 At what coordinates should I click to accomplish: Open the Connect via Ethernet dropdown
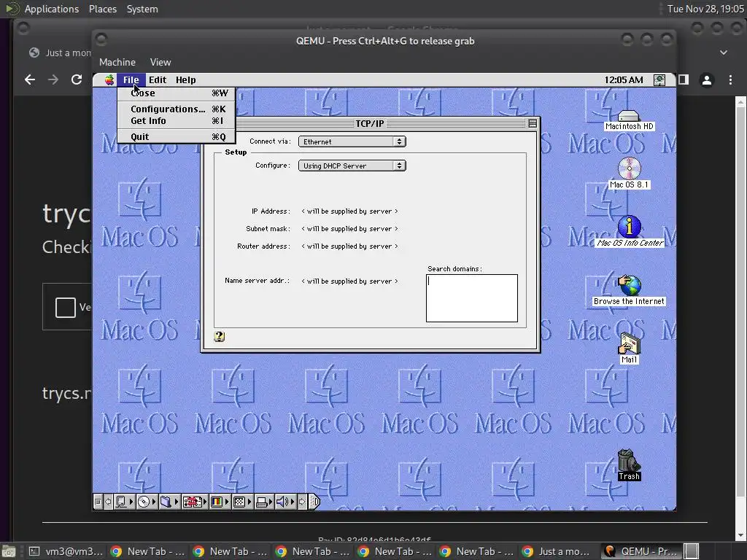tap(352, 141)
